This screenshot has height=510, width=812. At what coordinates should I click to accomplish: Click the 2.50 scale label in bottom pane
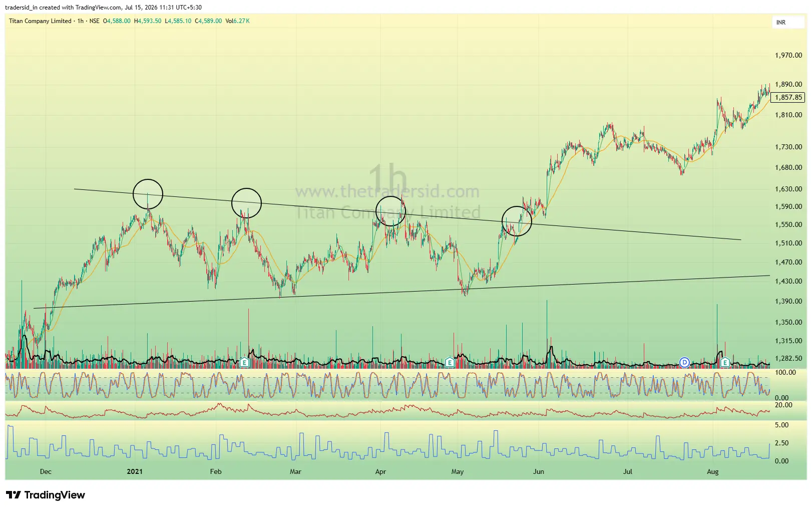[x=781, y=443]
